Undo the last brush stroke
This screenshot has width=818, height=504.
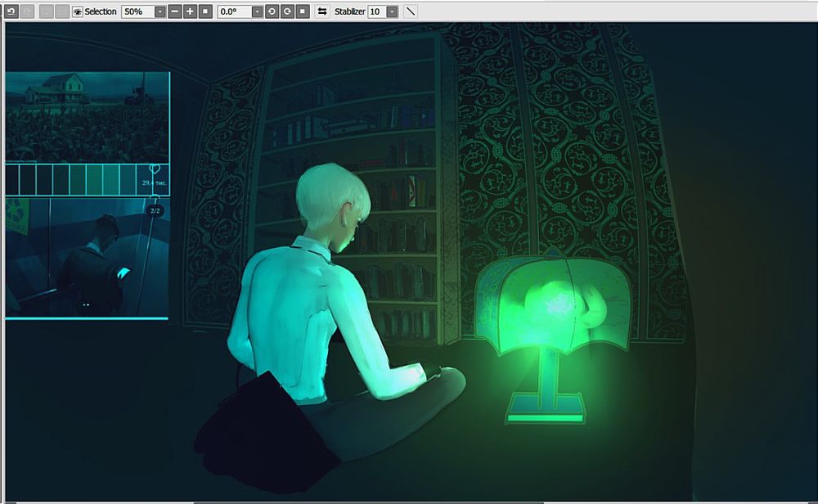11,11
